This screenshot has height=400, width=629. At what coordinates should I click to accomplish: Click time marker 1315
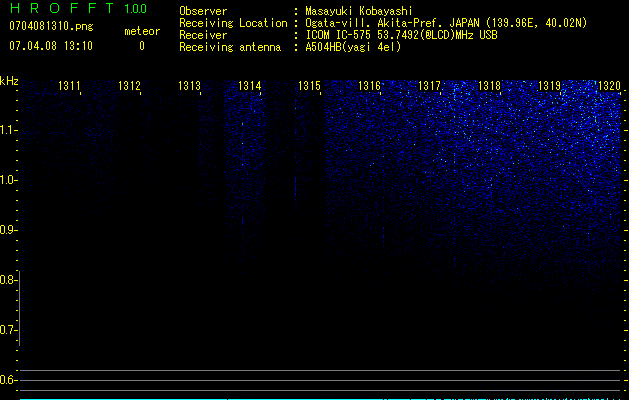(x=309, y=86)
